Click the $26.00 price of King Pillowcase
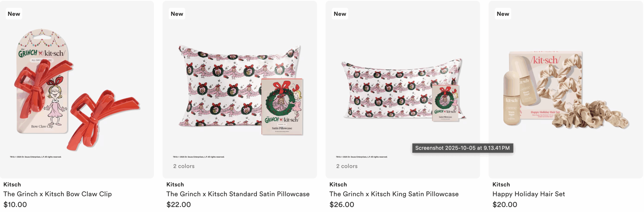This screenshot has width=644, height=212. point(342,204)
